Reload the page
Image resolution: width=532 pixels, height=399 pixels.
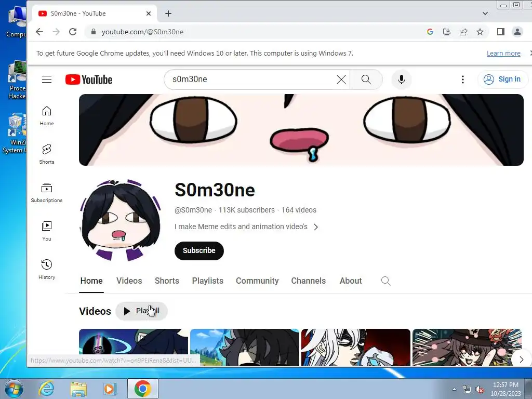click(73, 32)
